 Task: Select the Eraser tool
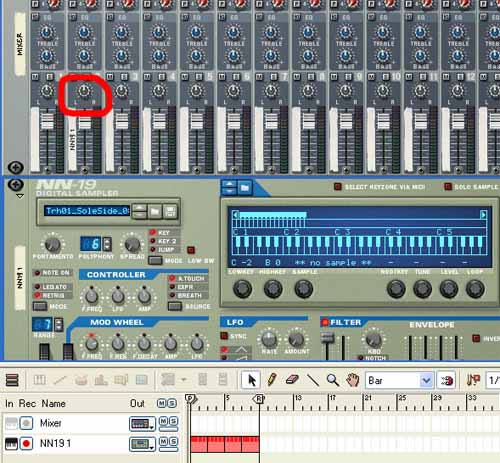(292, 380)
